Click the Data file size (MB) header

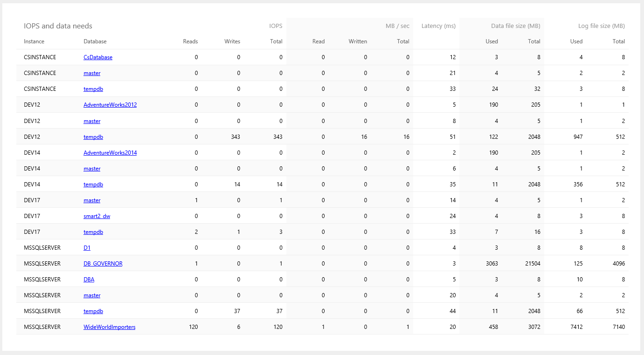point(515,26)
